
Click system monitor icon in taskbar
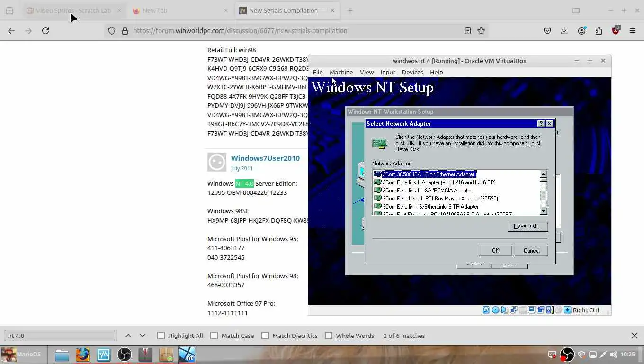pyautogui.click(x=104, y=355)
